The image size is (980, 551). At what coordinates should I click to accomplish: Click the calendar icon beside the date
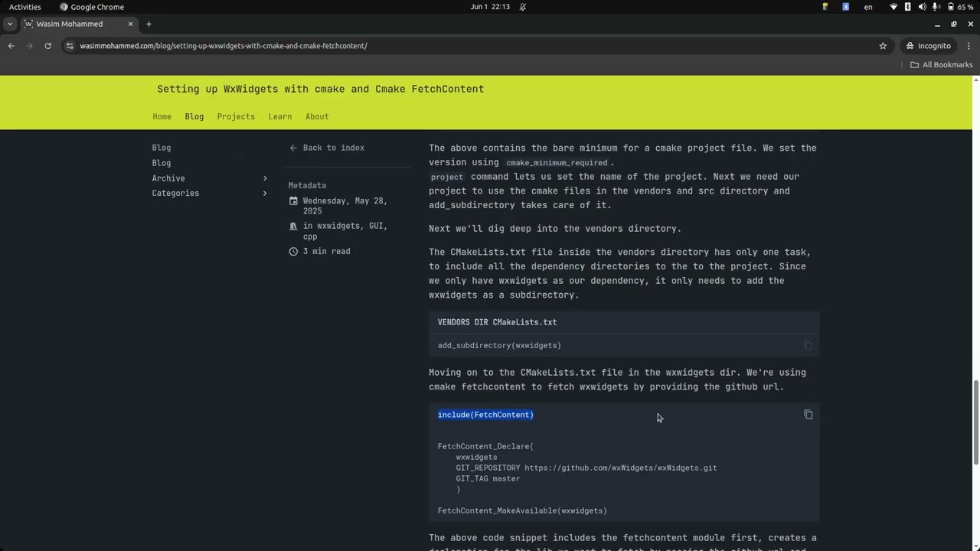point(293,201)
